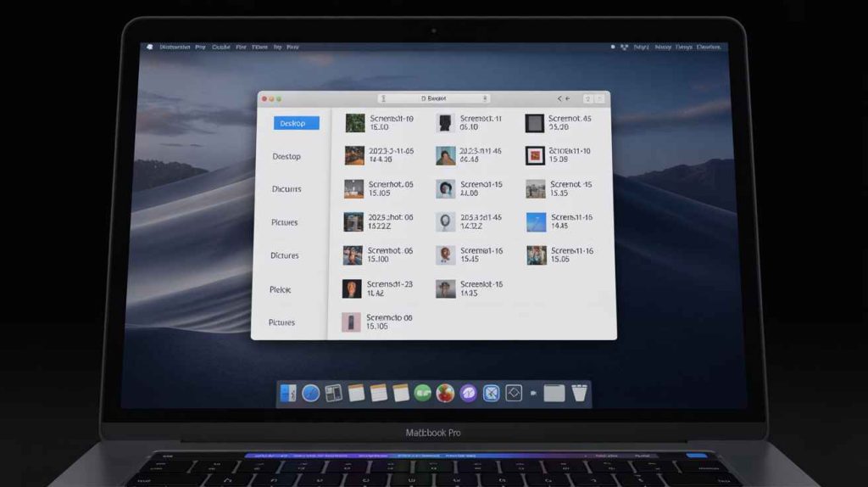Select highlighted Desktop sidebar item
This screenshot has width=868, height=487.
(x=296, y=123)
